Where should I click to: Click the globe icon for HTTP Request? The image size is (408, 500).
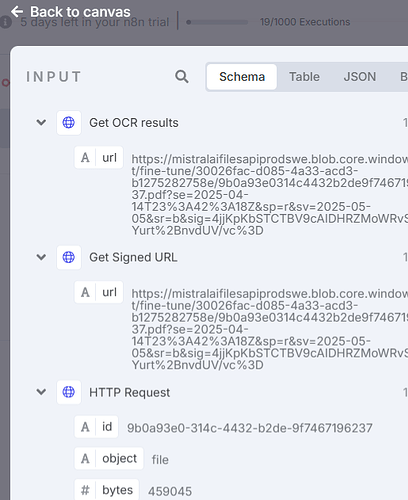point(69,392)
